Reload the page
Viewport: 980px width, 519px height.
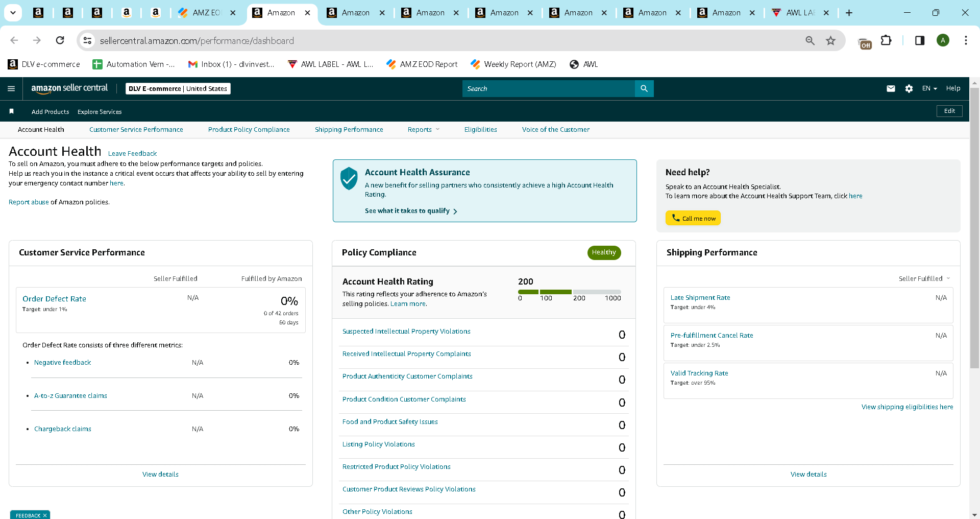[x=60, y=40]
